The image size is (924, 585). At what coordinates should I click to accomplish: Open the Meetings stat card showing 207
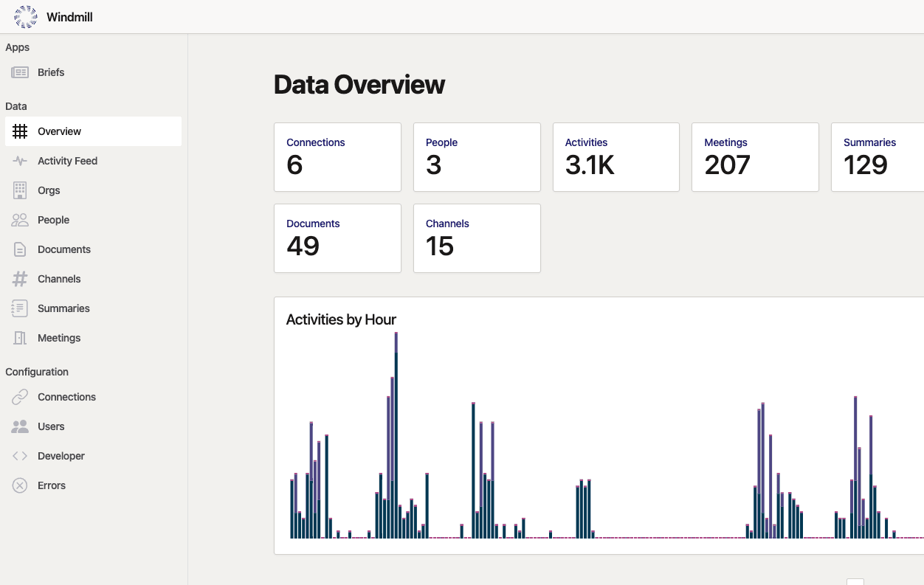click(x=755, y=157)
